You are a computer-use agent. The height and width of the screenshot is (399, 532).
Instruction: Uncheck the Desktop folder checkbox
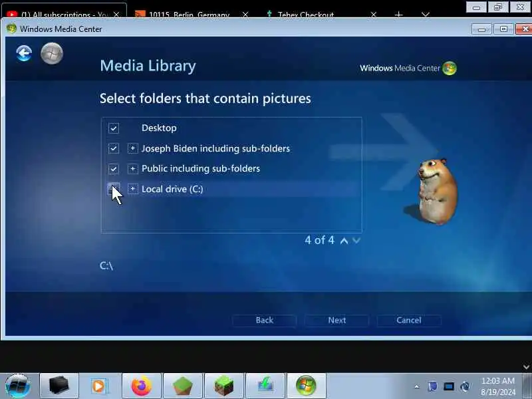113,128
